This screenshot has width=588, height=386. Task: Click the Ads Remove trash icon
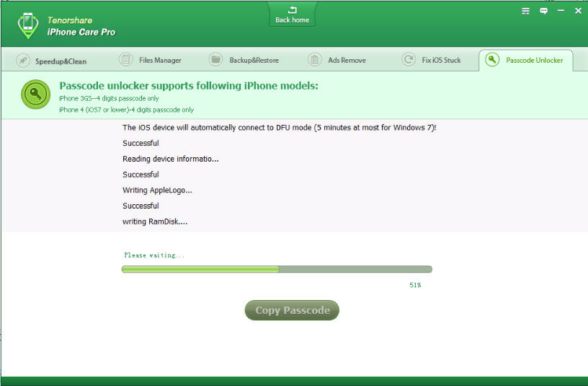pyautogui.click(x=315, y=60)
